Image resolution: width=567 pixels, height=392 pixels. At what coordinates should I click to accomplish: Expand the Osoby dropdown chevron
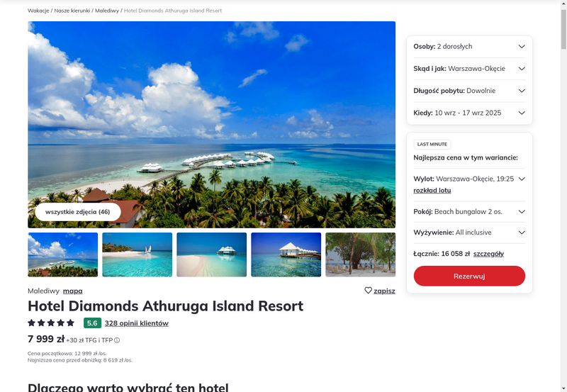[x=522, y=46]
